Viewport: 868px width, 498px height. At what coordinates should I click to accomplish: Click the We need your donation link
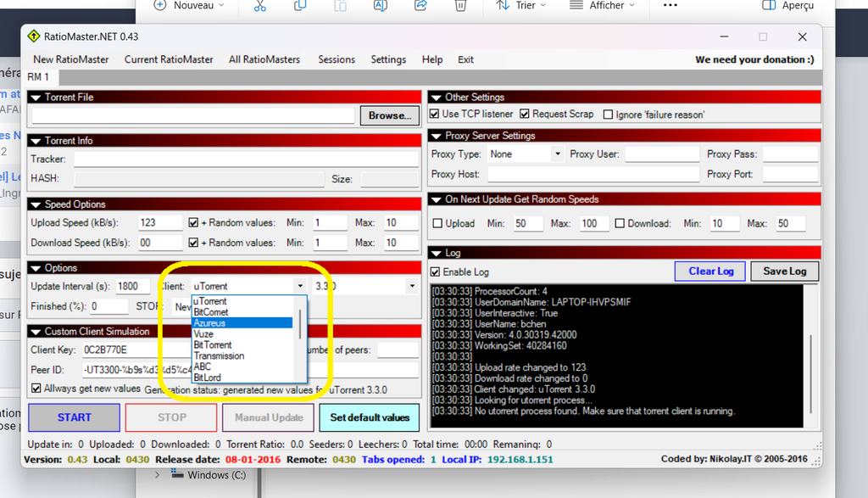pos(754,60)
